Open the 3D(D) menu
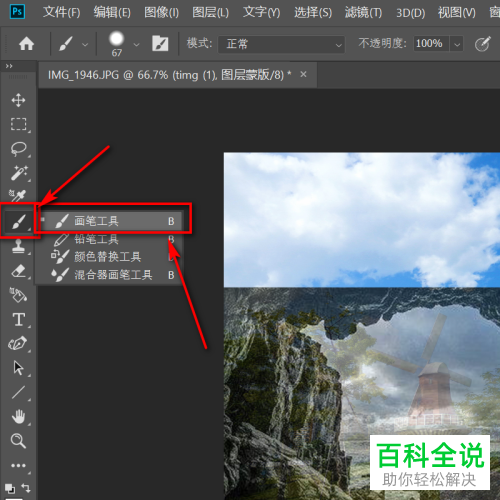Image resolution: width=500 pixels, height=500 pixels. pos(410,13)
